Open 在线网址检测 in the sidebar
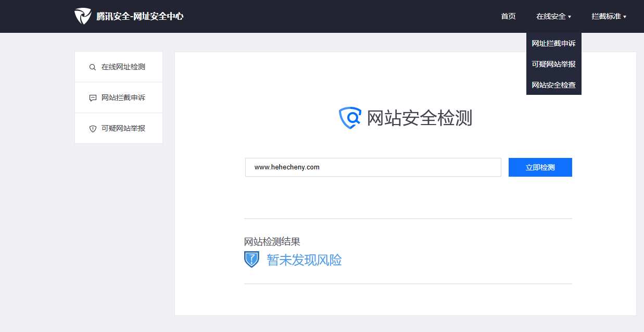This screenshot has height=332, width=644. pos(119,67)
